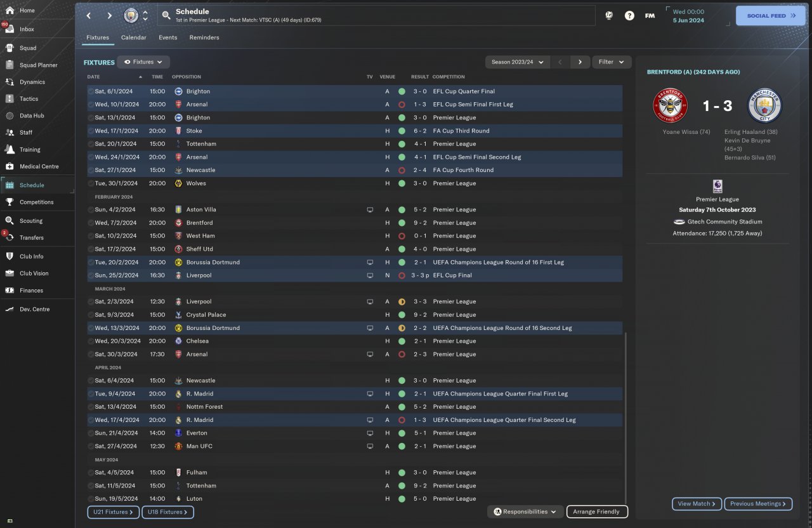Click the search bar magnifier field
The height and width of the screenshot is (528, 812).
tap(376, 16)
